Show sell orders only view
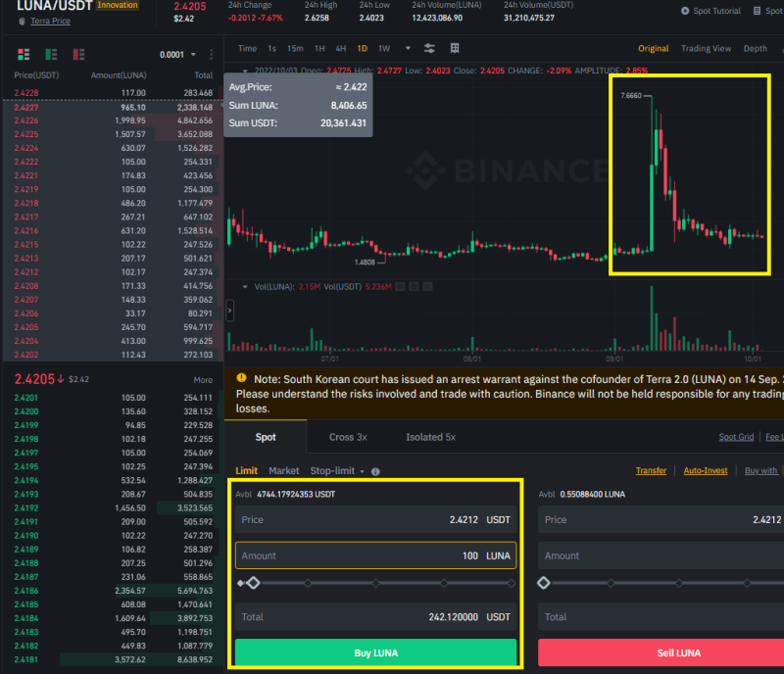 coord(78,54)
